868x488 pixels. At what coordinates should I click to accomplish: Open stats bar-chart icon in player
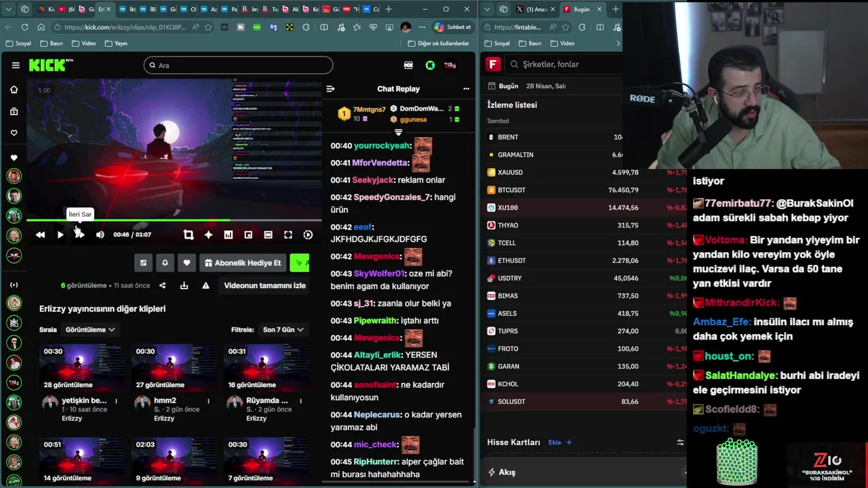[229, 235]
